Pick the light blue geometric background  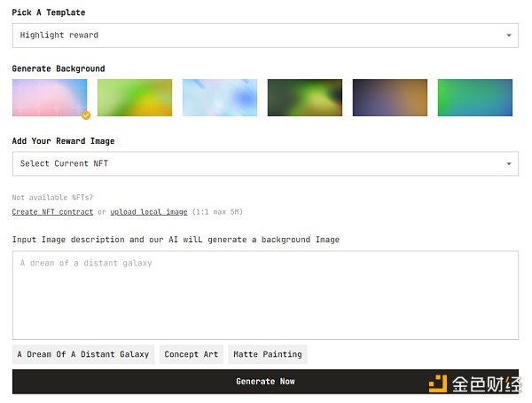(220, 98)
